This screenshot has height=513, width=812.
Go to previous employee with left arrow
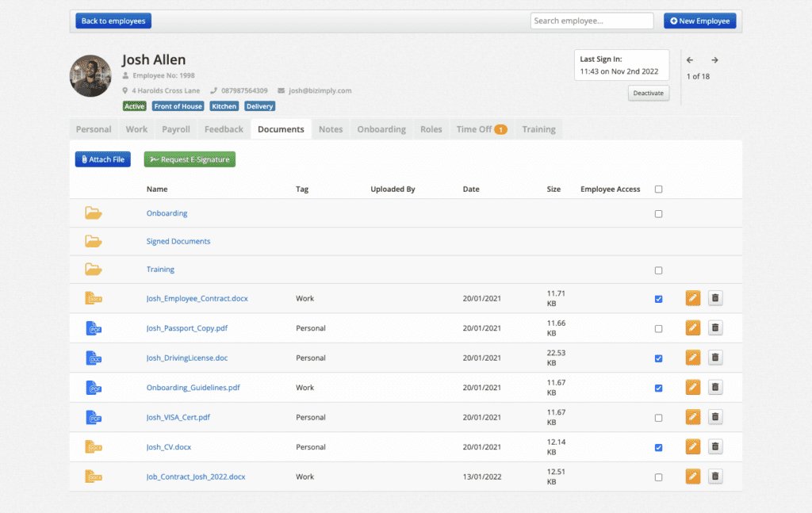click(689, 60)
